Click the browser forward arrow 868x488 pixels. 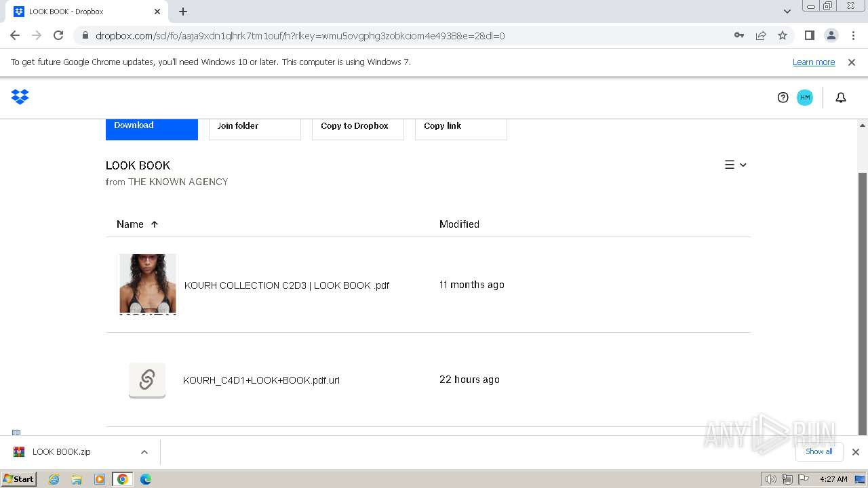click(x=37, y=35)
